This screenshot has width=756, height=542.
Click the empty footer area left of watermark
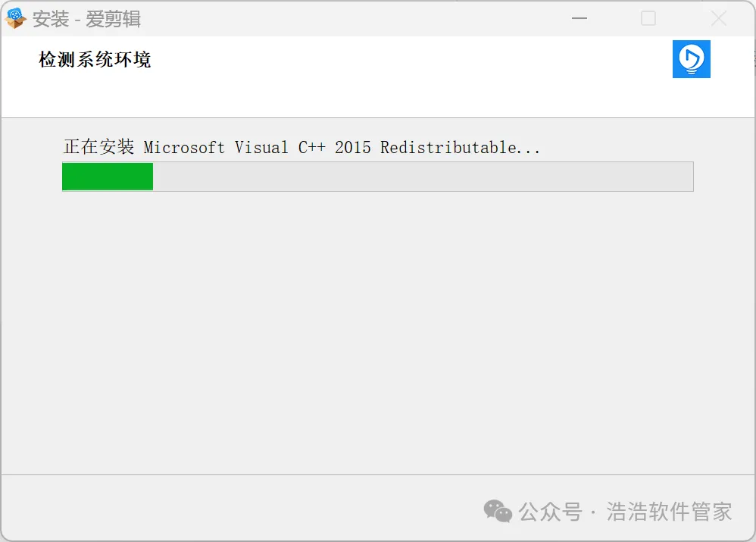pos(241,508)
